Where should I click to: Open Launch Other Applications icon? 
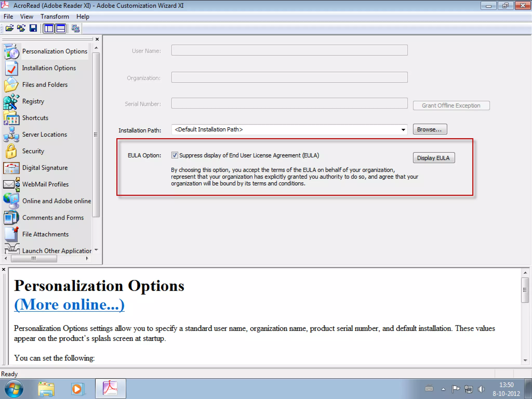tap(12, 249)
